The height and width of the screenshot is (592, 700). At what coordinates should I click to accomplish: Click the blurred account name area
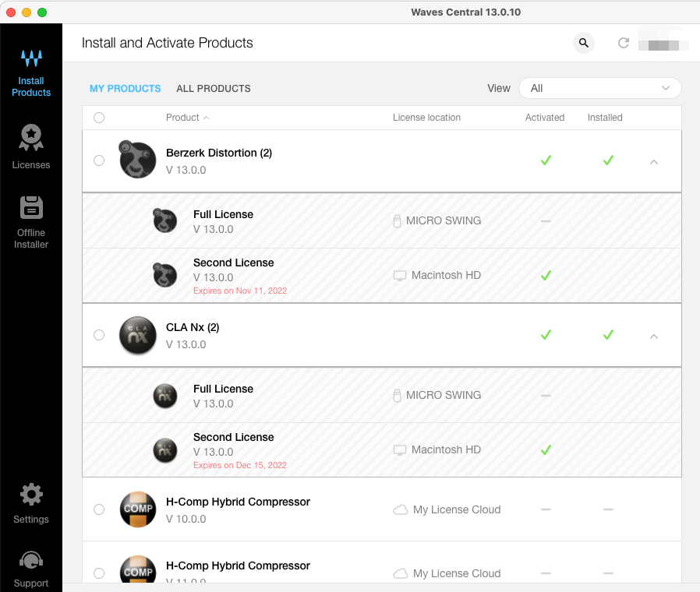tap(663, 45)
